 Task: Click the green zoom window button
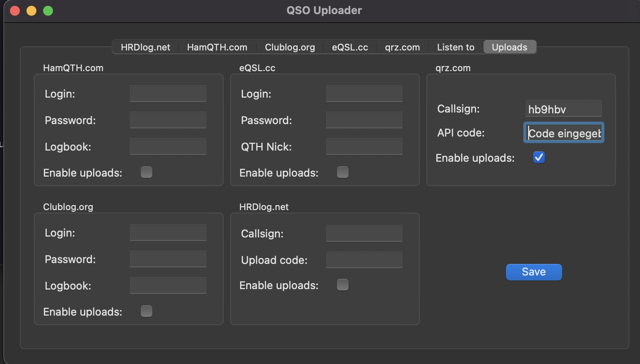pyautogui.click(x=48, y=11)
